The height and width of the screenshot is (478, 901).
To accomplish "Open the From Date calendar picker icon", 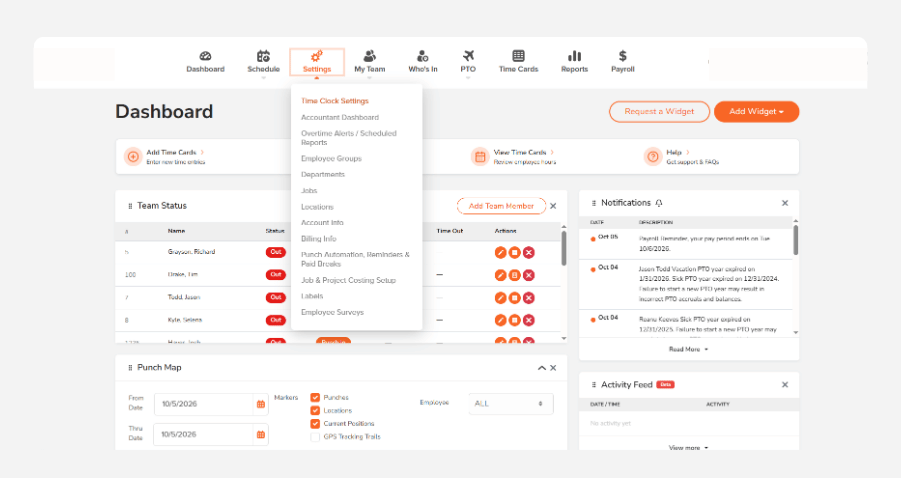I will tap(261, 404).
